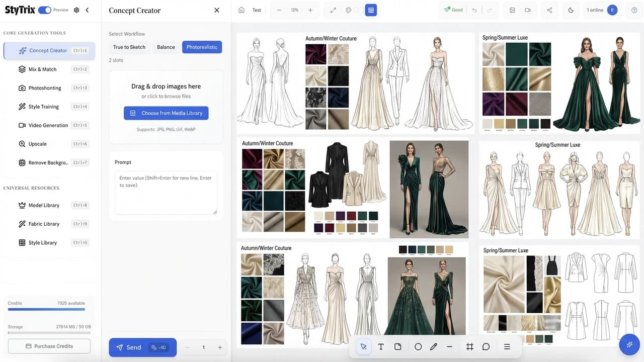The height and width of the screenshot is (362, 644).
Task: Choose the Pencil drawing tool
Action: point(433,346)
